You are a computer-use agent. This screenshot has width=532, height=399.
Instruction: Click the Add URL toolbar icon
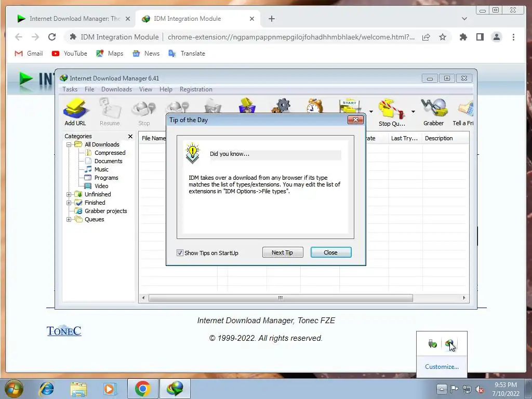point(75,112)
